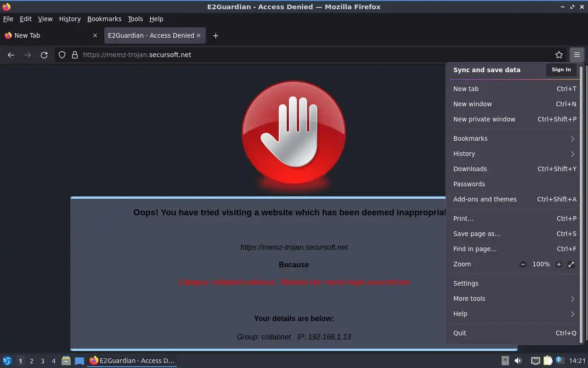Screen dimensions: 588x368
Task: Close the New Tab tab
Action: [95, 35]
